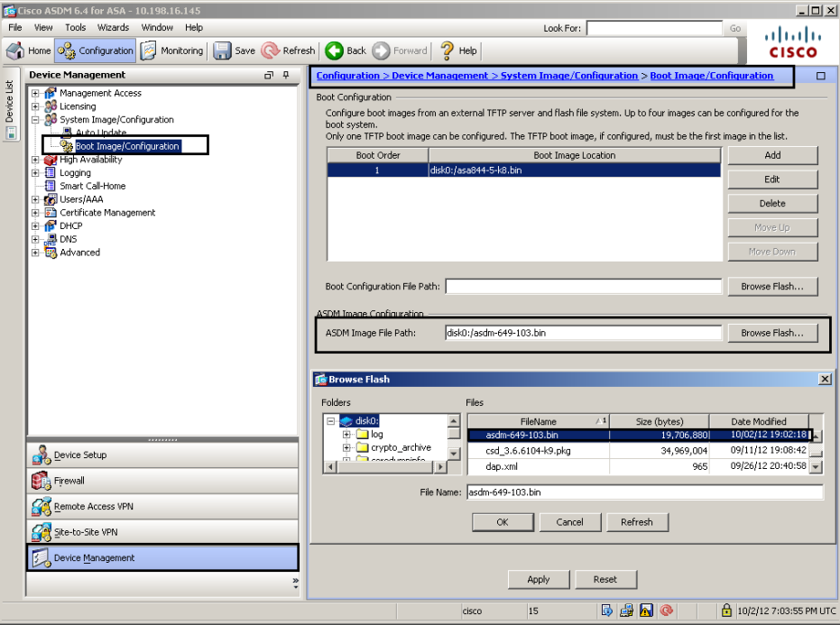Image resolution: width=840 pixels, height=625 pixels.
Task: Click the Look For search field
Action: 655,28
